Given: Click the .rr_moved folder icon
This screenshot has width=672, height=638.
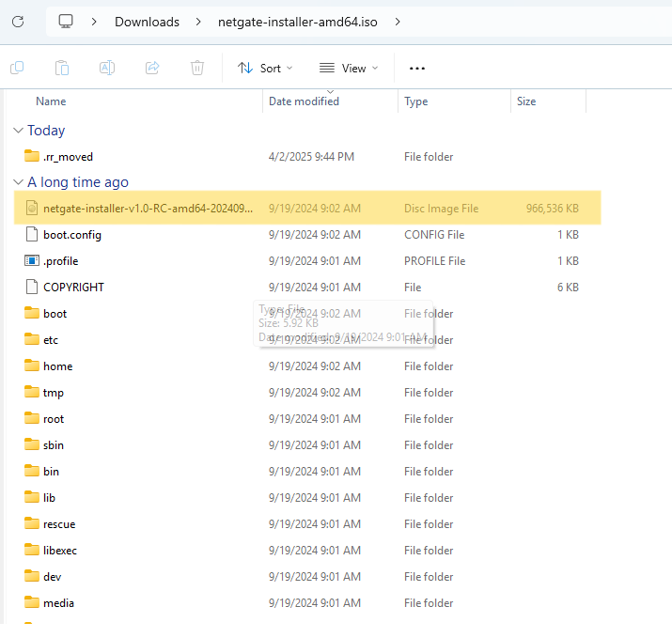Looking at the screenshot, I should (x=32, y=156).
